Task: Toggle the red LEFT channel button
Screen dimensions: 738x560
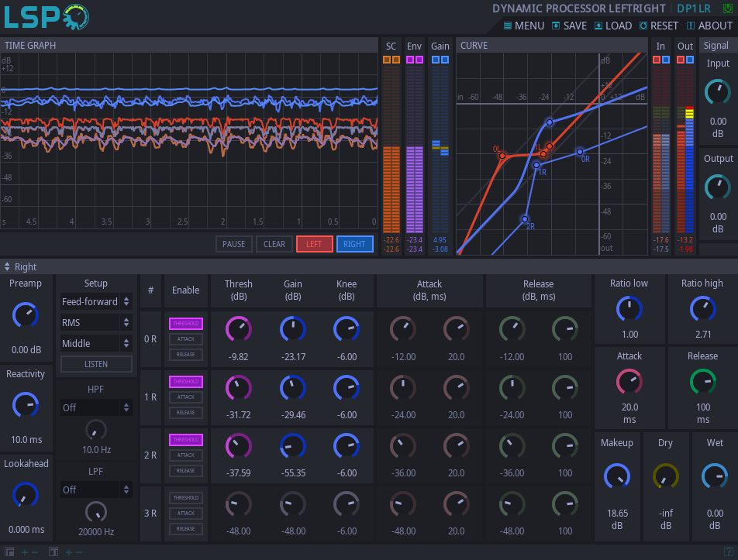Action: 315,244
